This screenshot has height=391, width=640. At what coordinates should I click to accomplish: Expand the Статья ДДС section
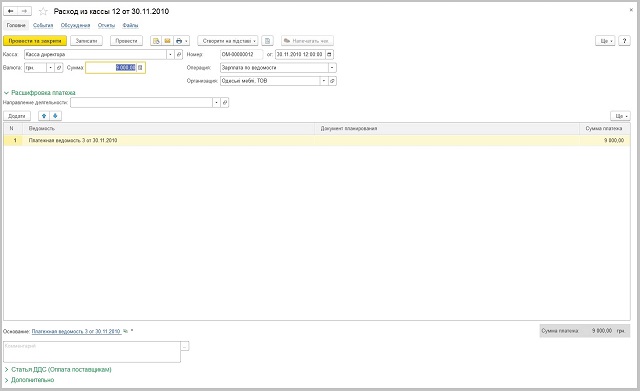[58, 369]
